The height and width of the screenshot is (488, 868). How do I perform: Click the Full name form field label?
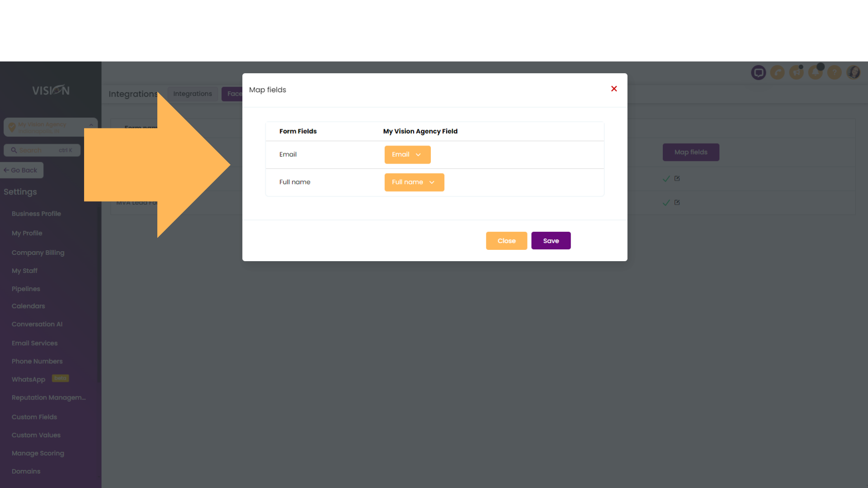point(295,182)
